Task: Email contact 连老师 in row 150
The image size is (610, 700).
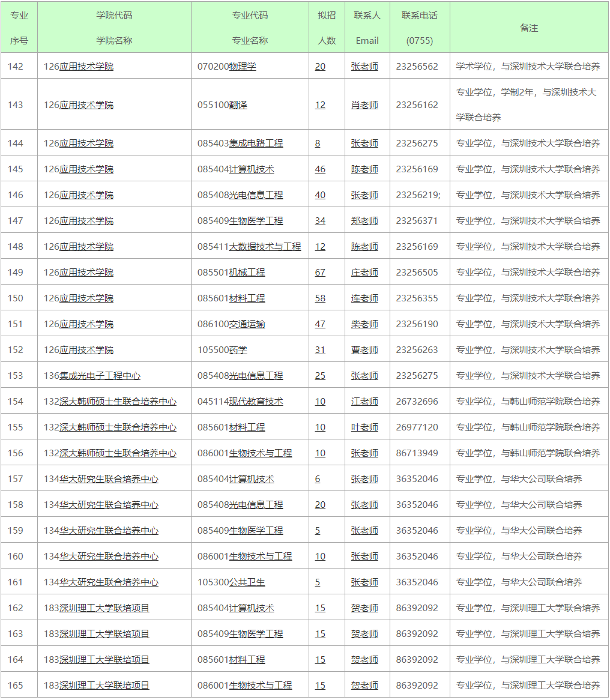Action: pyautogui.click(x=364, y=298)
